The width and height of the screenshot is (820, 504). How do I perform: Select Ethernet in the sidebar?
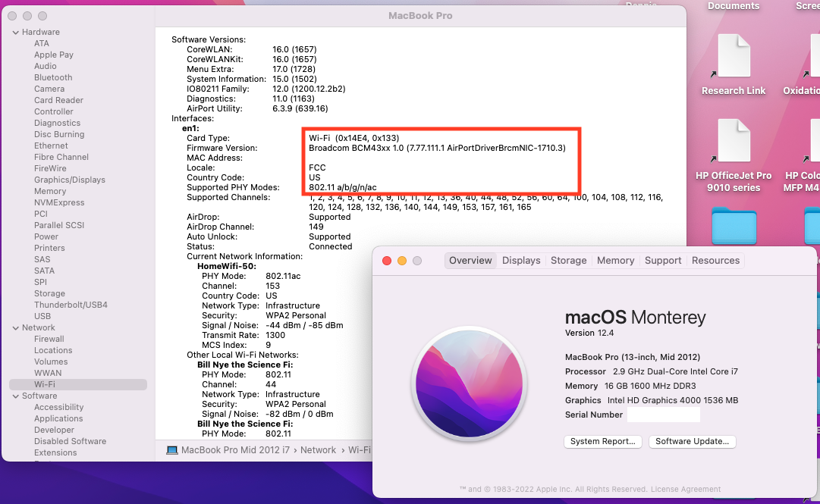point(51,146)
